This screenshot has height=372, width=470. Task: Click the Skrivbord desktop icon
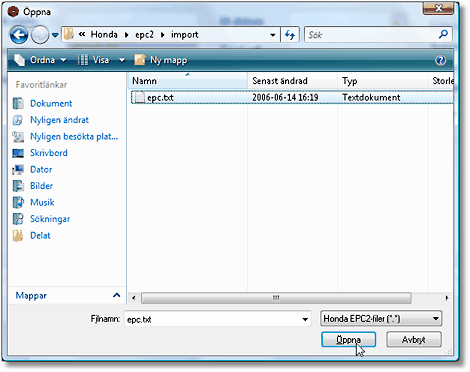pos(18,153)
